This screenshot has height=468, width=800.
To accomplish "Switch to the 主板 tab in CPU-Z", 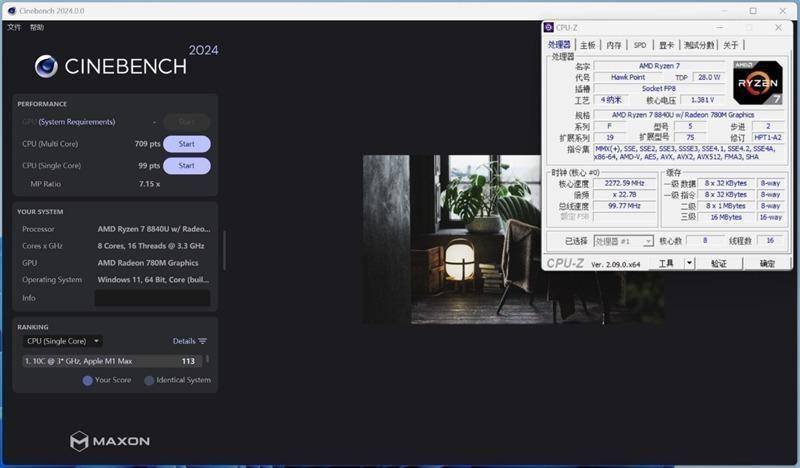I will pyautogui.click(x=588, y=45).
